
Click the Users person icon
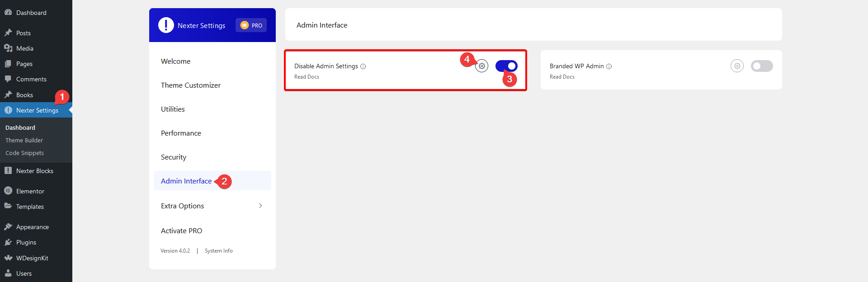8,273
